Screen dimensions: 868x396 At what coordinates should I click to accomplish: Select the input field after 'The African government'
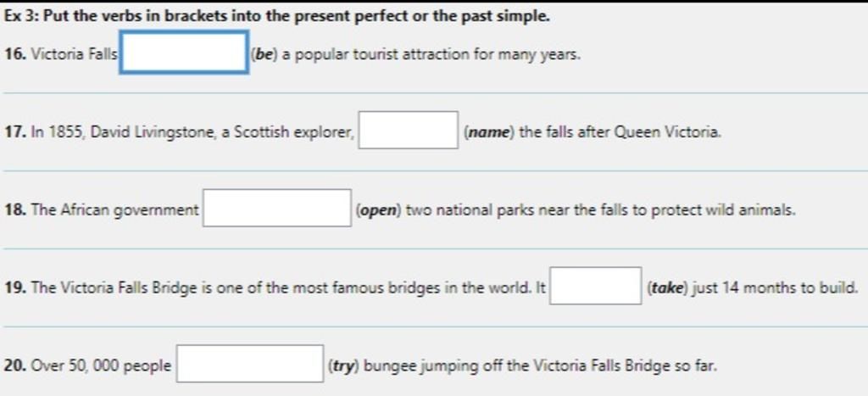tap(277, 208)
